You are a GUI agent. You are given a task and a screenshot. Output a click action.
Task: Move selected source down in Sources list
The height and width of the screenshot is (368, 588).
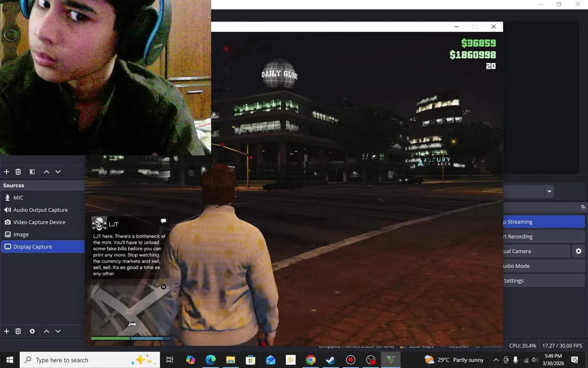point(58,331)
